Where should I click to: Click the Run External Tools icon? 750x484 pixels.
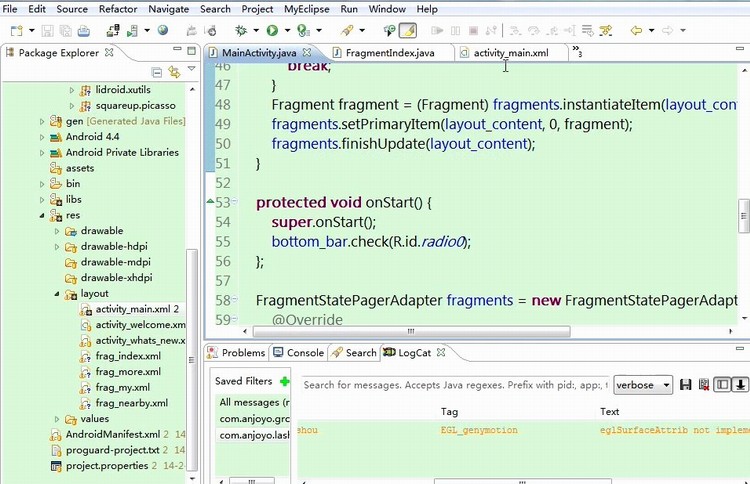303,31
